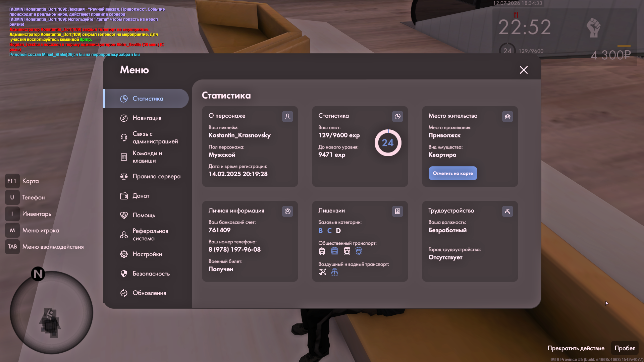The height and width of the screenshot is (362, 644).
Task: Click the first bus icon under Общественный транспорт
Action: click(322, 251)
